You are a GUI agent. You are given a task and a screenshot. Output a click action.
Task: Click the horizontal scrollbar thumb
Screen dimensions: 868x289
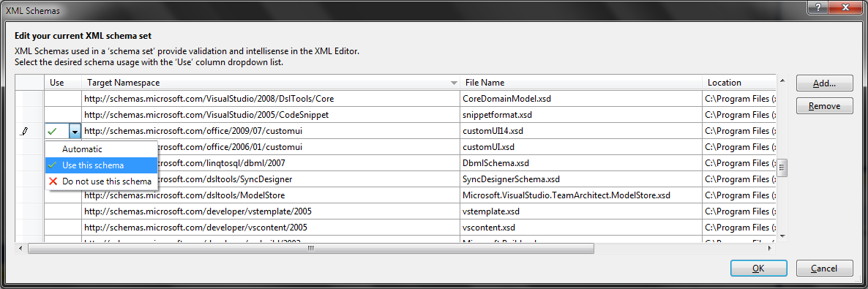point(311,249)
